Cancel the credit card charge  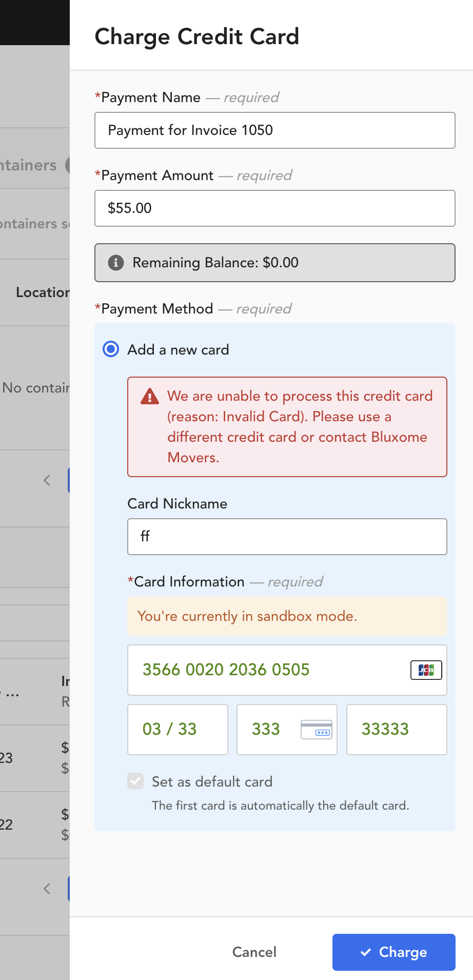point(254,952)
